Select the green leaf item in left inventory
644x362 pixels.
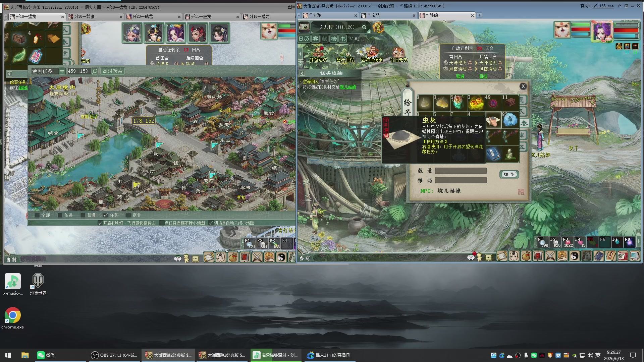click(x=19, y=55)
